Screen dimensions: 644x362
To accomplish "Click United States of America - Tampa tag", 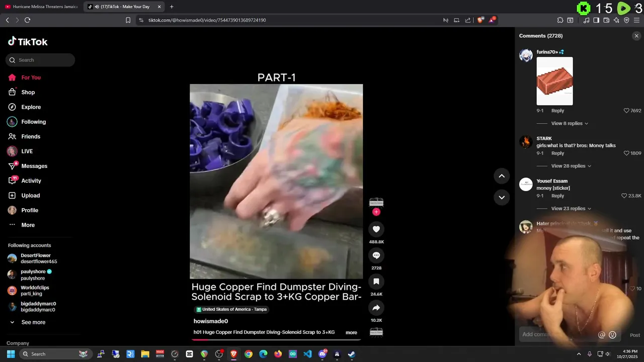I will pyautogui.click(x=231, y=310).
